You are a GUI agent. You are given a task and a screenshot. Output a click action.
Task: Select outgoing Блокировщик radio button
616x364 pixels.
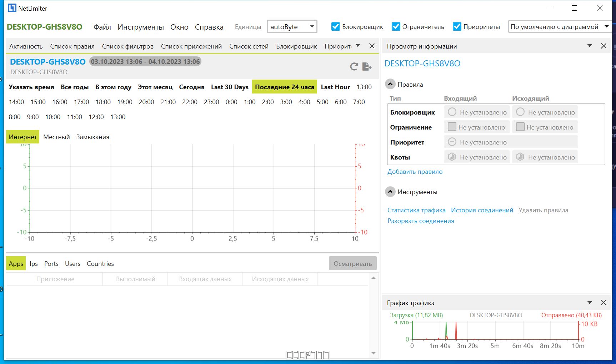click(x=520, y=112)
